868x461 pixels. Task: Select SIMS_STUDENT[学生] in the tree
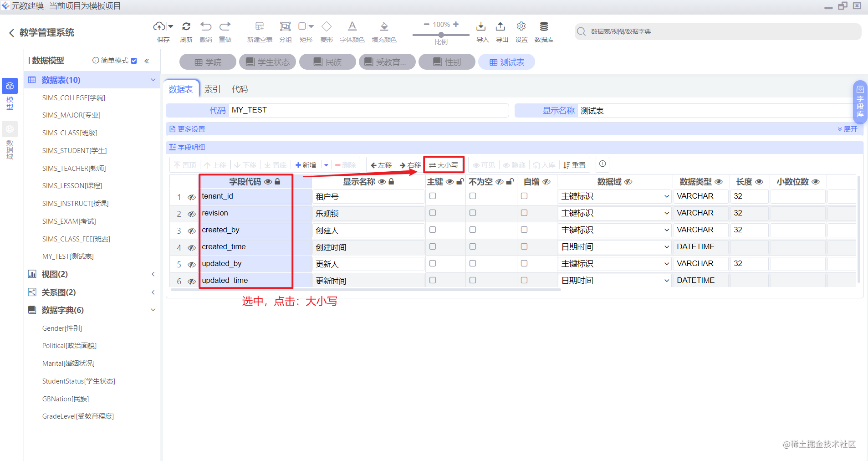point(74,151)
